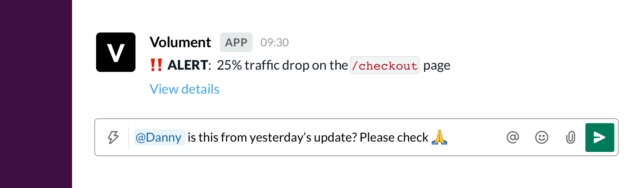This screenshot has height=188, width=644.
Task: Click draft text "is this from yesterday's update?"
Action: click(272, 137)
